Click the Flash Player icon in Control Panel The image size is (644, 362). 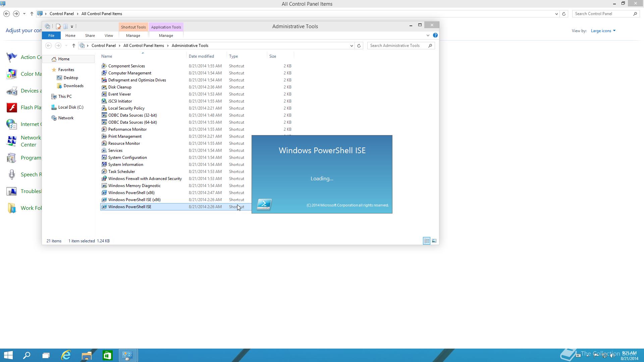pos(12,108)
